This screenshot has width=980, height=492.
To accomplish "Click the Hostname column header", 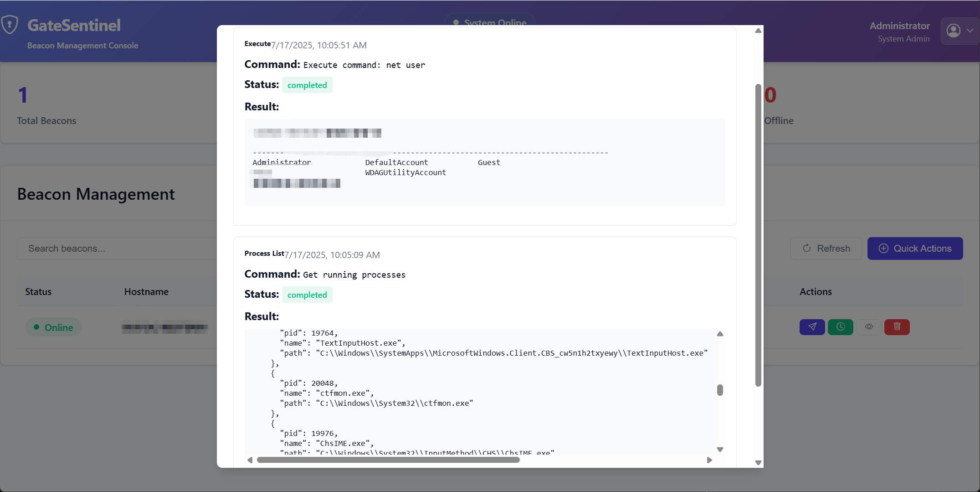I will 146,292.
